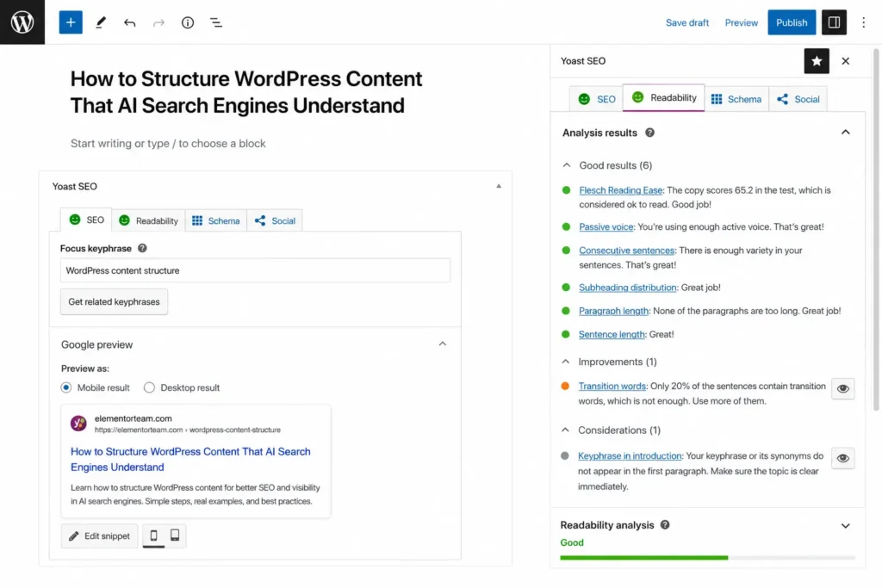The image size is (882, 588).
Task: Click the sidebar vertical scrollbar
Action: (875, 231)
